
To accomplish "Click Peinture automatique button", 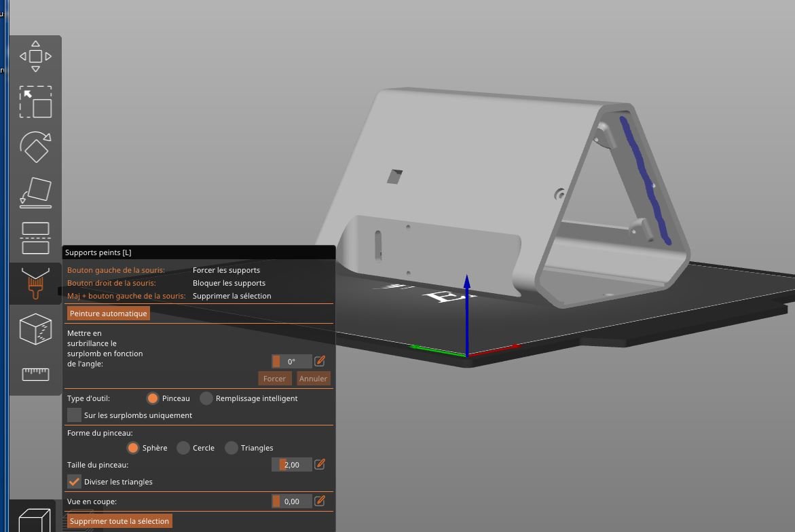I will pos(109,313).
